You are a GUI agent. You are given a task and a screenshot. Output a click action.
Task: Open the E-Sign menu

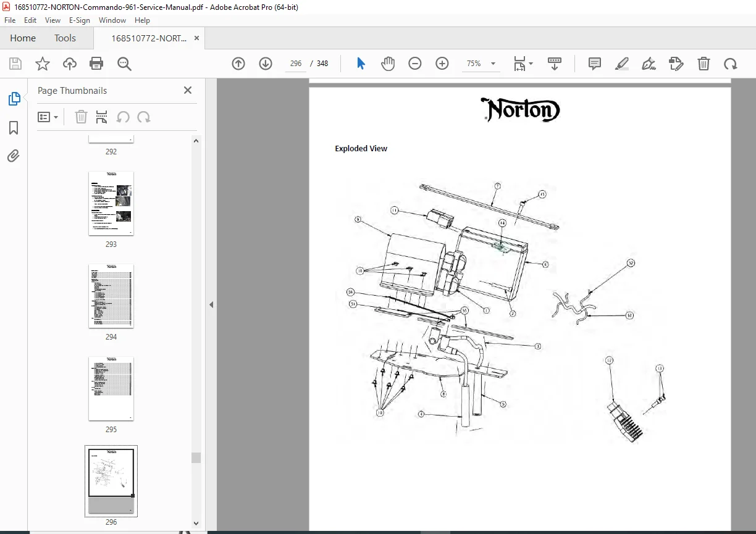click(80, 20)
